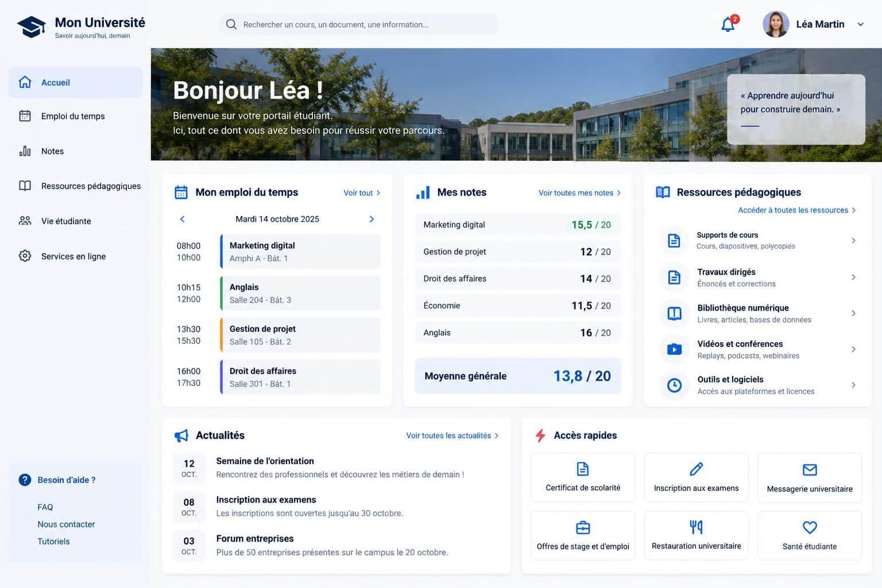Open Santé étudiante quick access
This screenshot has width=882, height=588.
[x=810, y=536]
